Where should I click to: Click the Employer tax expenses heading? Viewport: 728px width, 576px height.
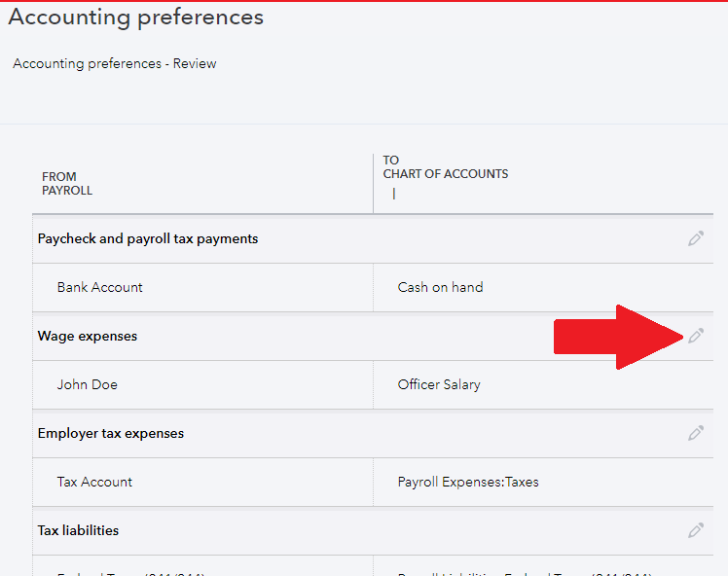point(111,433)
